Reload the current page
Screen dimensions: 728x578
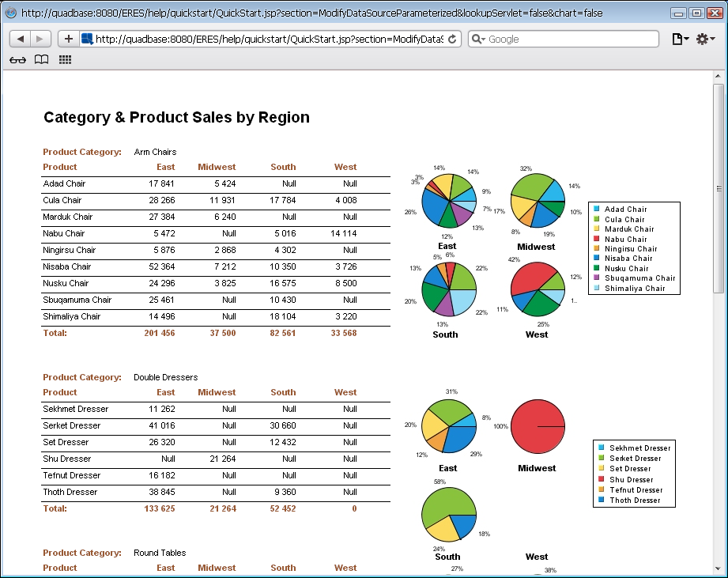[452, 39]
